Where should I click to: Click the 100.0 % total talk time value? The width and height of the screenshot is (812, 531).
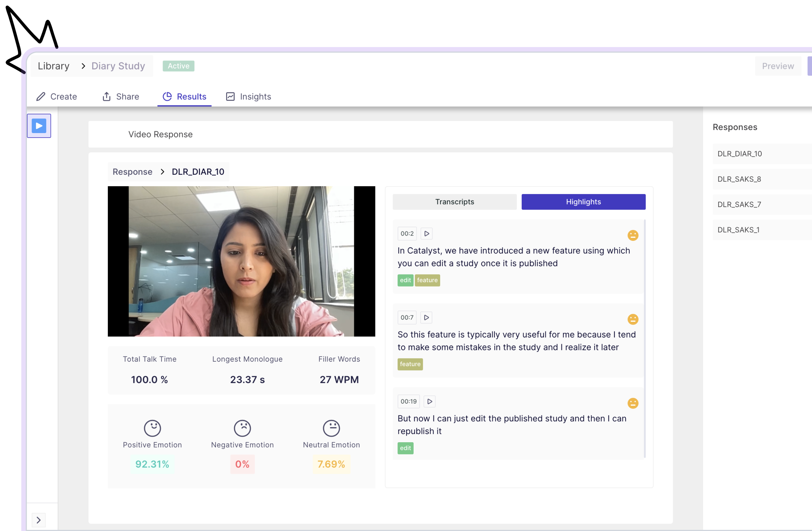[x=150, y=379]
